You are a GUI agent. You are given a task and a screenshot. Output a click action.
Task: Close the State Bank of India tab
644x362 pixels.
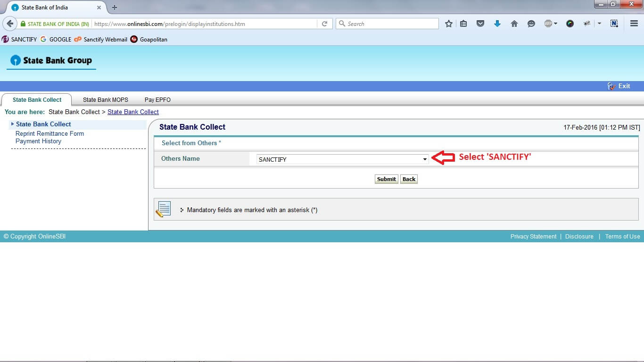99,8
